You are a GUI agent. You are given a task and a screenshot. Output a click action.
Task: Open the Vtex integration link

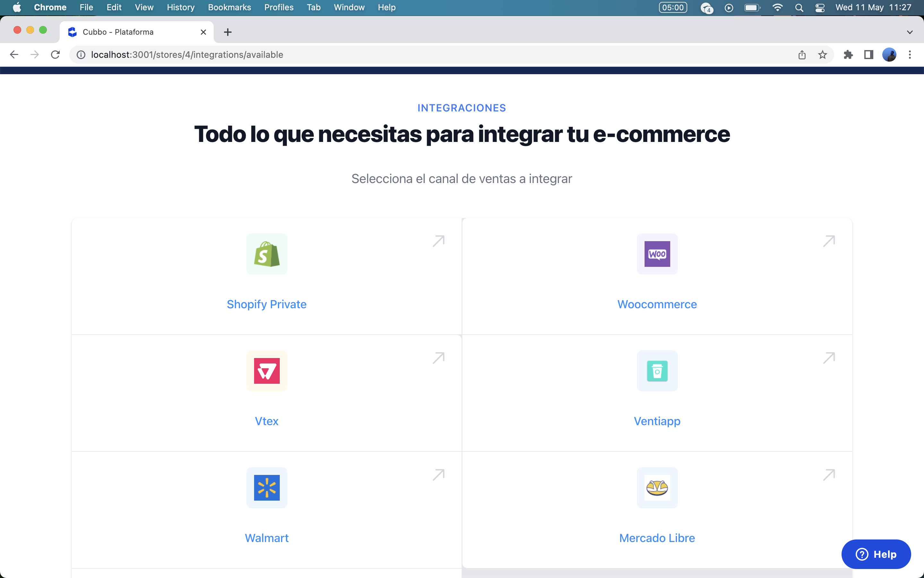[x=267, y=421]
